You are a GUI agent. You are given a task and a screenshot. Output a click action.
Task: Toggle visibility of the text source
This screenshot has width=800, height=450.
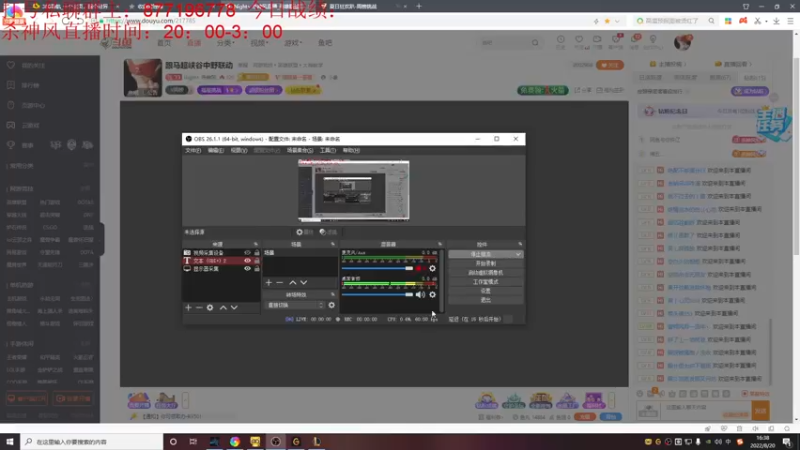[x=247, y=261]
